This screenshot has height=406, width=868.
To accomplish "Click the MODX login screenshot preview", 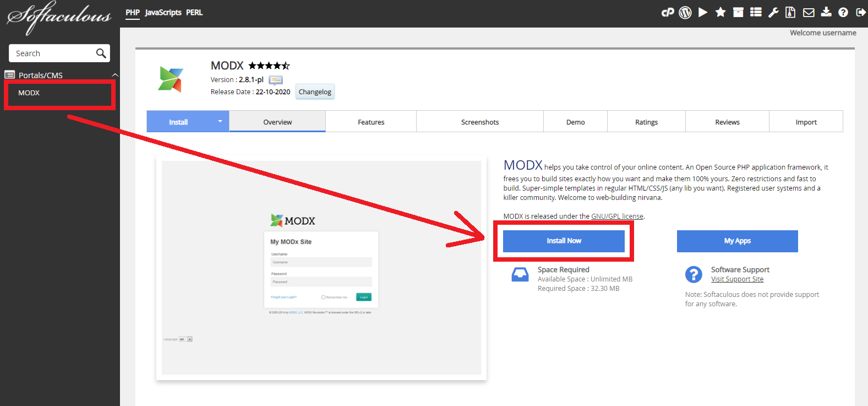I will pyautogui.click(x=321, y=268).
